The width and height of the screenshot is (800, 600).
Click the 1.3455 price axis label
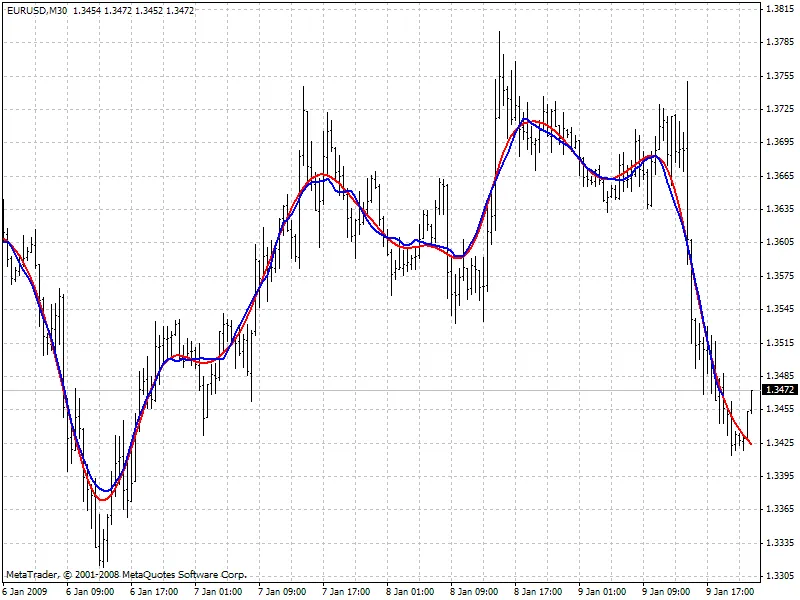[x=779, y=409]
